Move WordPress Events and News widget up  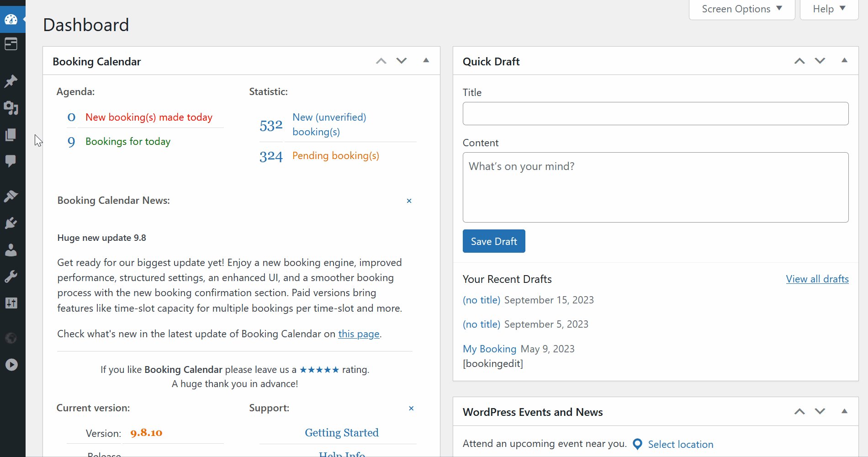coord(799,411)
